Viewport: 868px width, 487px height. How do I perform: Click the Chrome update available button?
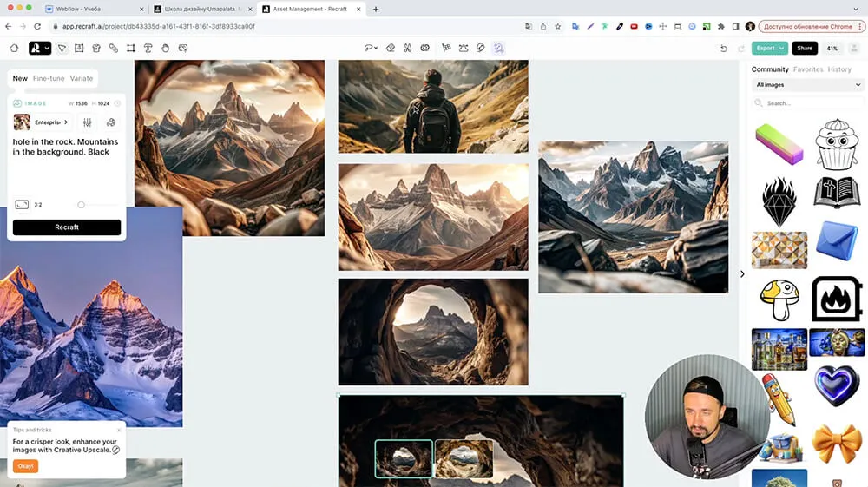[x=811, y=26]
